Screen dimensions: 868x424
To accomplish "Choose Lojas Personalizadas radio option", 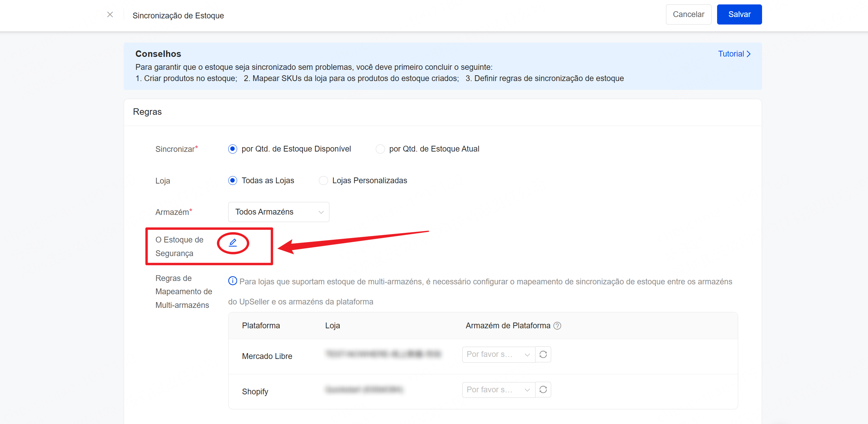I will point(323,180).
